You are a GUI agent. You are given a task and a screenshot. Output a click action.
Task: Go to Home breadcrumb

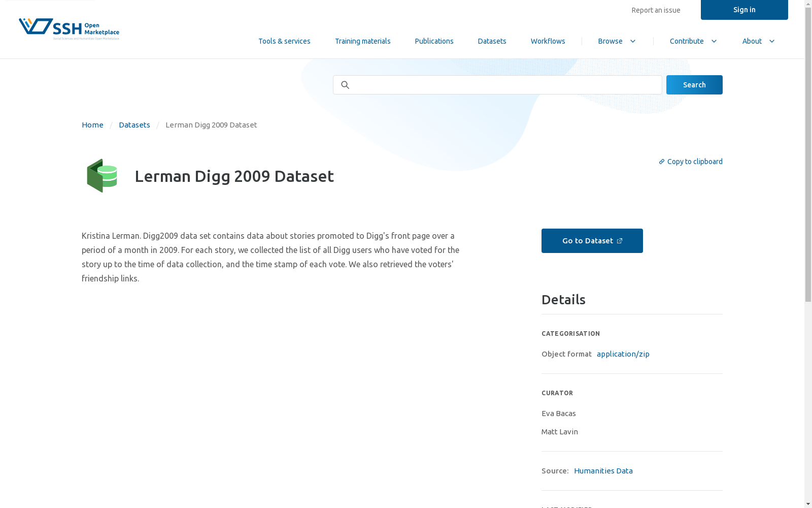(x=92, y=125)
